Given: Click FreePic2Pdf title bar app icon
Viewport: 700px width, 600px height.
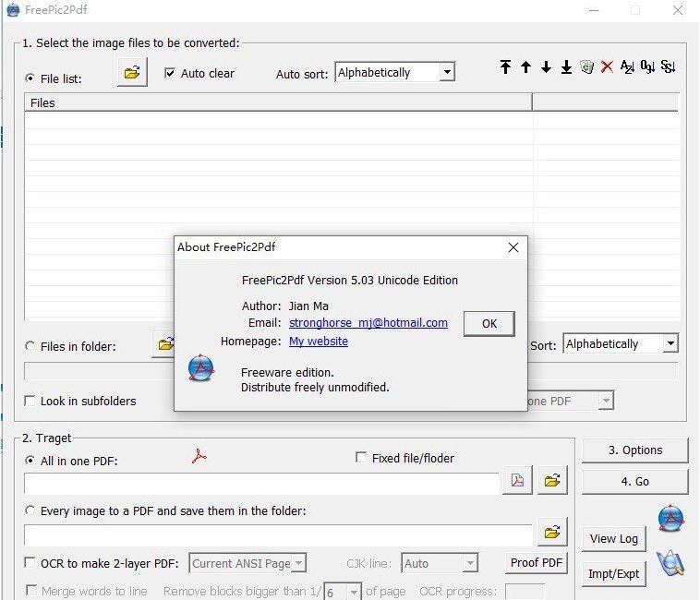Looking at the screenshot, I should (14, 10).
